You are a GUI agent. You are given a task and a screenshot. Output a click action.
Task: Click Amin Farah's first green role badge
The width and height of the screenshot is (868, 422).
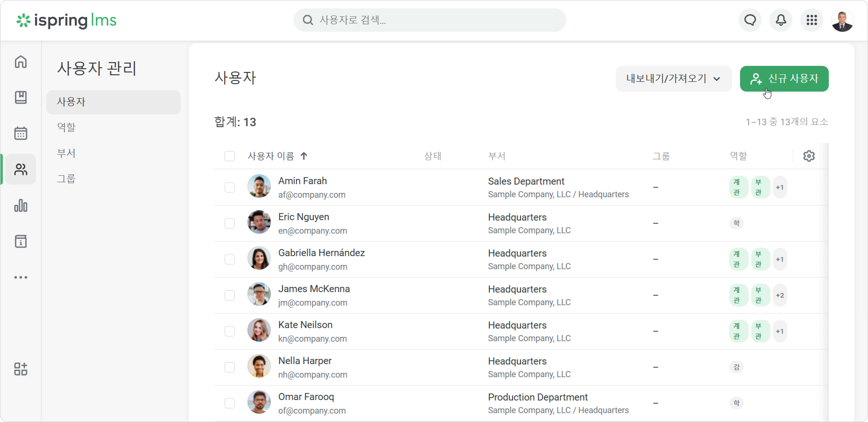(x=739, y=187)
